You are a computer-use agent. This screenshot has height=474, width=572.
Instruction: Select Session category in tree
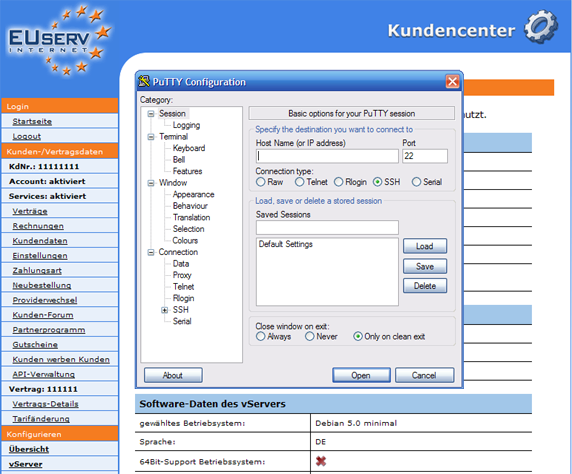click(x=172, y=113)
